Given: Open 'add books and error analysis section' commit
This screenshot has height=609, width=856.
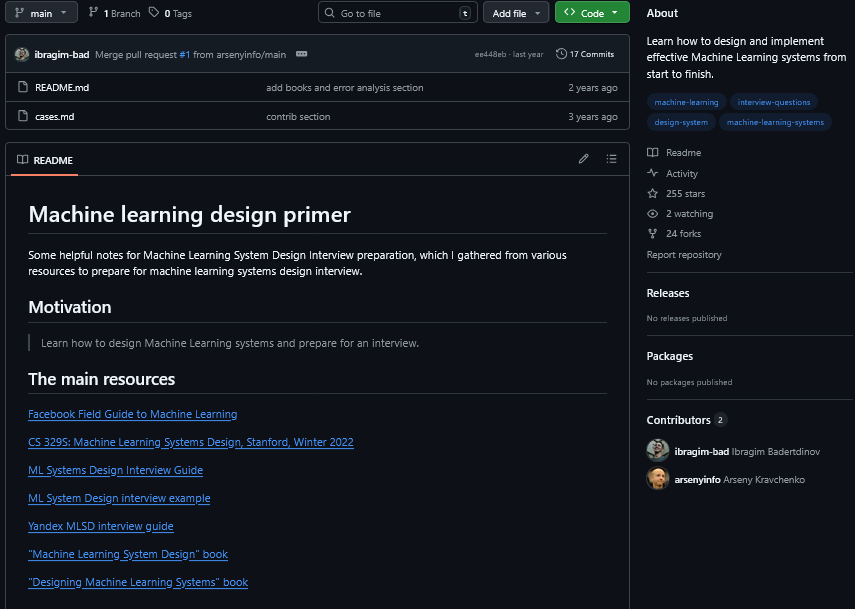Looking at the screenshot, I should [344, 87].
